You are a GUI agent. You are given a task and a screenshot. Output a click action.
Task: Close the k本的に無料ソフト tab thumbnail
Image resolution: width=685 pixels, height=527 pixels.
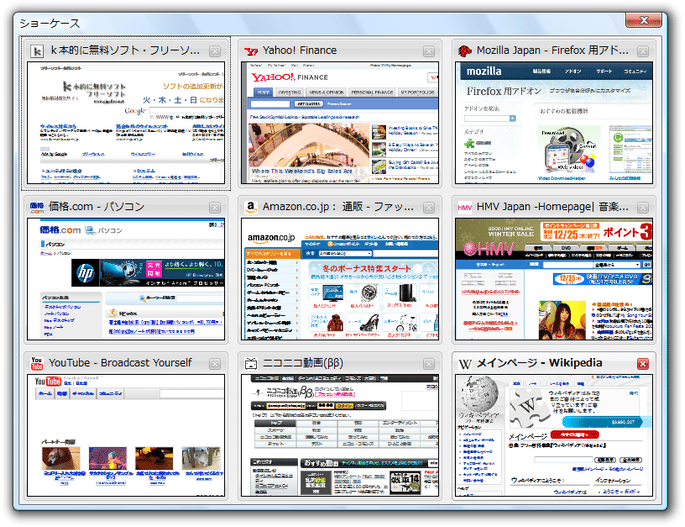coord(214,52)
